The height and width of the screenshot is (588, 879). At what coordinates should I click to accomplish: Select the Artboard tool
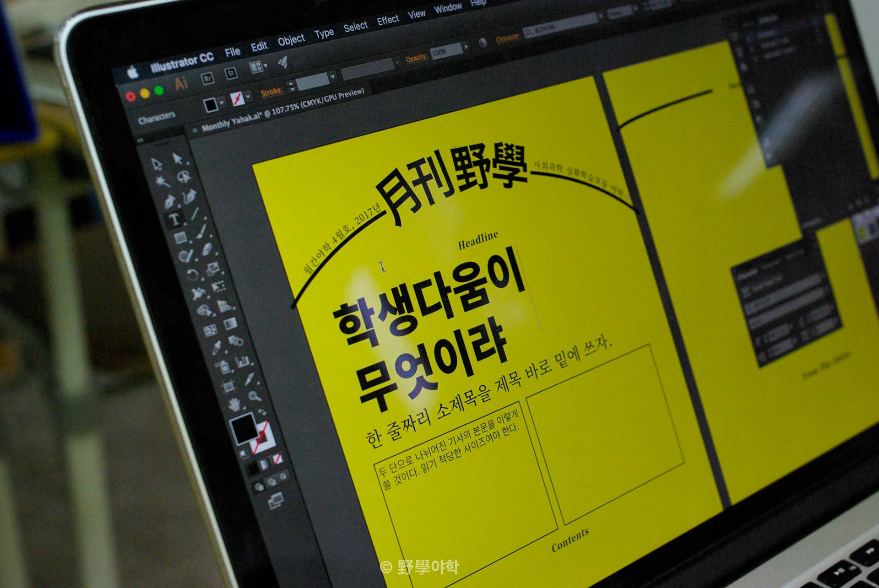click(x=228, y=387)
